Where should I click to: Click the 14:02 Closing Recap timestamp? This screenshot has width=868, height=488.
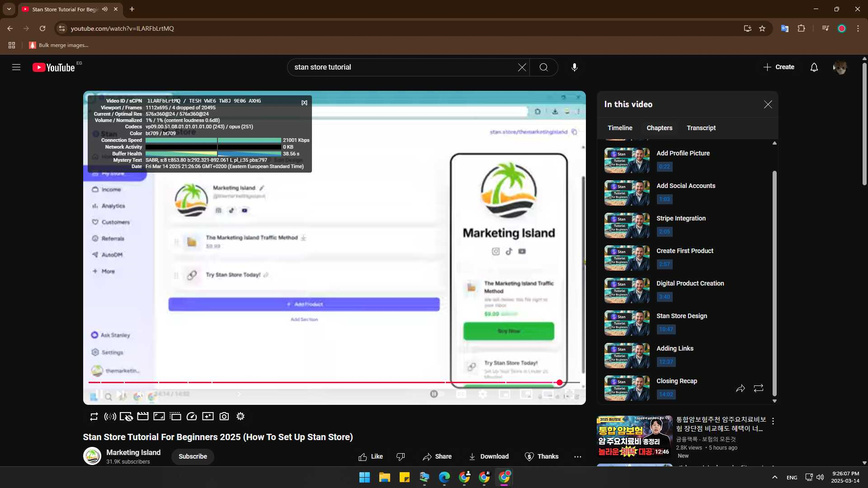pos(666,394)
